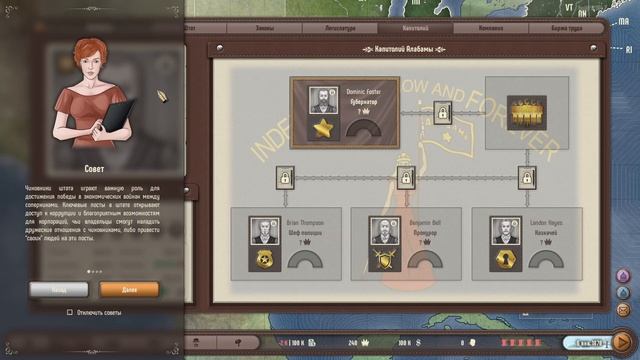Click the orange play time button
Image resolution: width=640 pixels, height=360 pixels.
[622, 342]
